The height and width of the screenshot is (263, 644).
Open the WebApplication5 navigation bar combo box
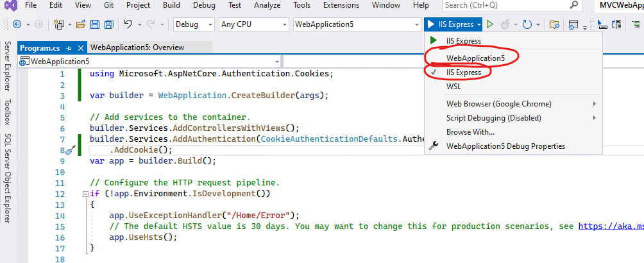149,62
